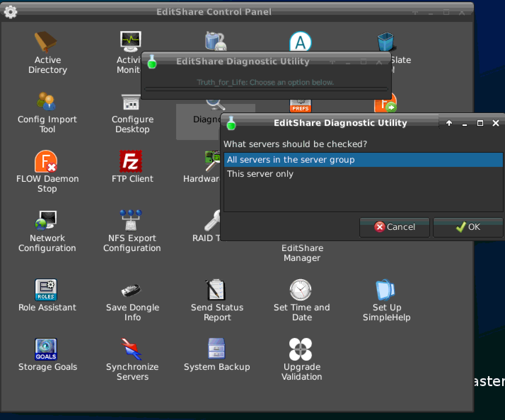This screenshot has height=420, width=505.
Task: Click the OK button
Action: click(468, 227)
